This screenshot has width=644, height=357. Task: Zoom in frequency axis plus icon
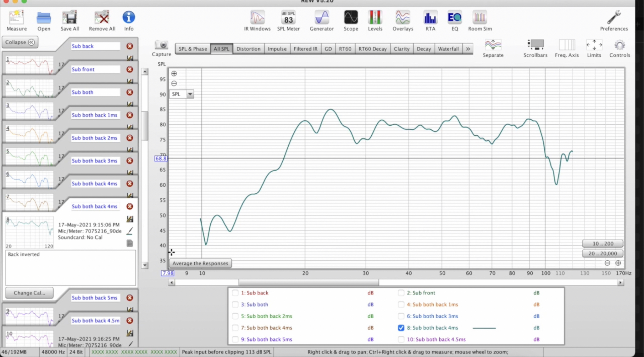tap(618, 263)
